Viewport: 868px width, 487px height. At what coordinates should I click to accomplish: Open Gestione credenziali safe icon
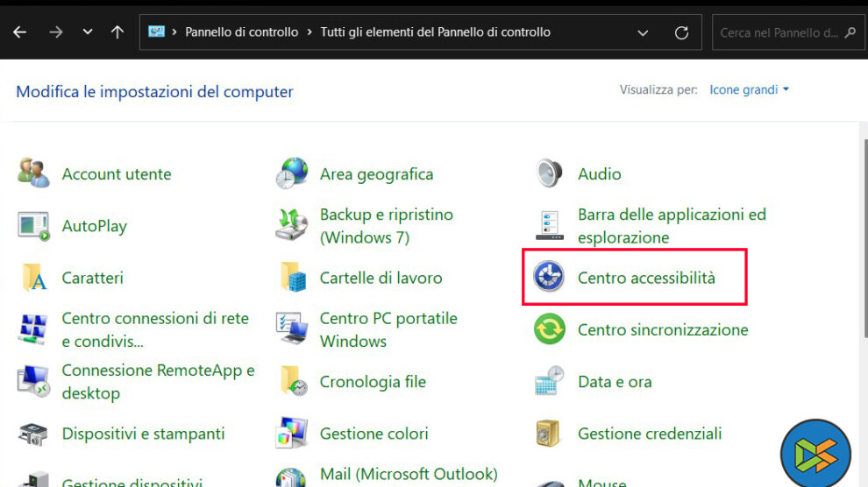[548, 433]
